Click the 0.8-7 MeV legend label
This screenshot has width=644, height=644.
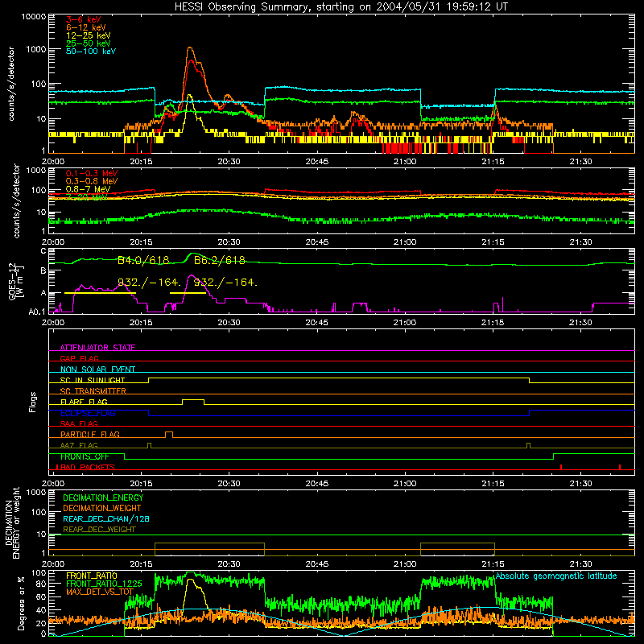pyautogui.click(x=88, y=189)
